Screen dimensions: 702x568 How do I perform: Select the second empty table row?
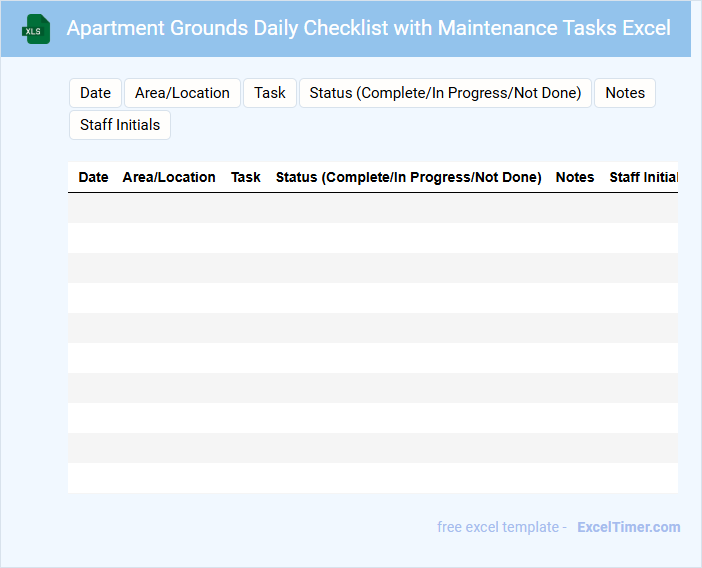372,238
